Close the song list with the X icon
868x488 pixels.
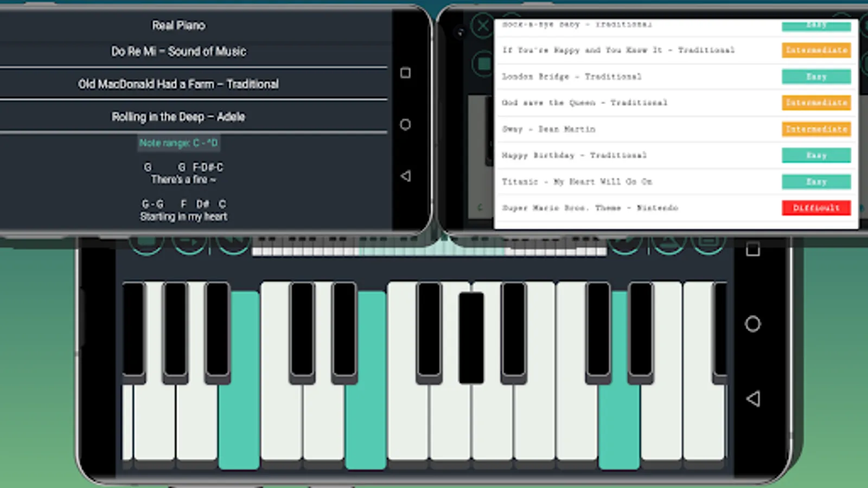[x=482, y=25]
